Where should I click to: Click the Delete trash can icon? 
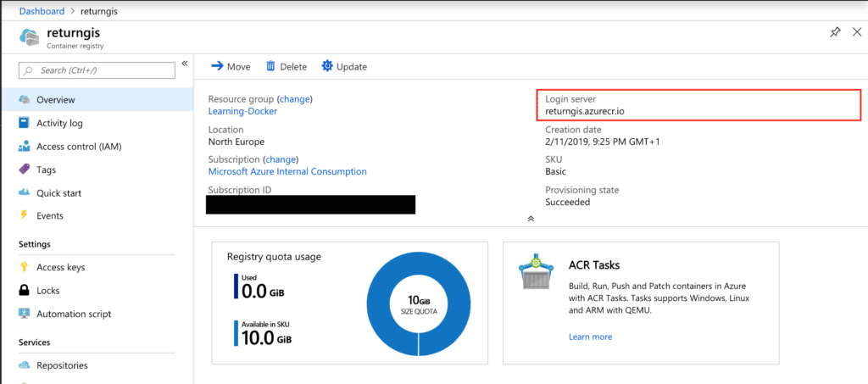[x=270, y=66]
